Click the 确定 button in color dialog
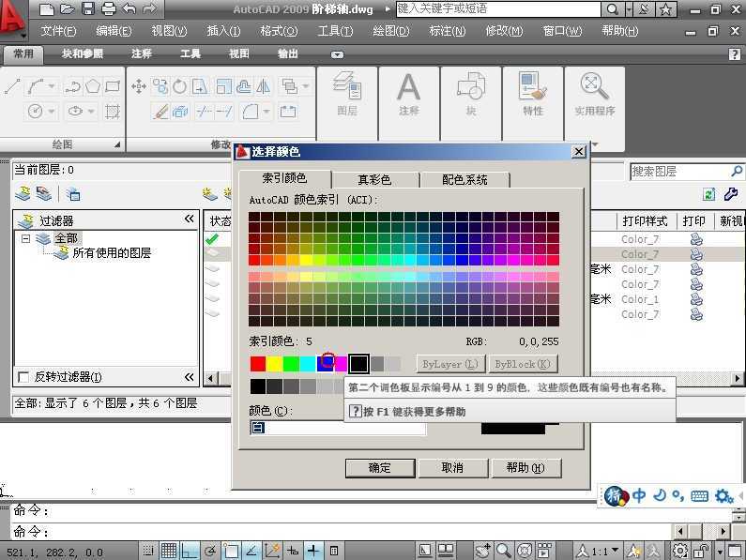Image resolution: width=746 pixels, height=560 pixels. tap(380, 468)
